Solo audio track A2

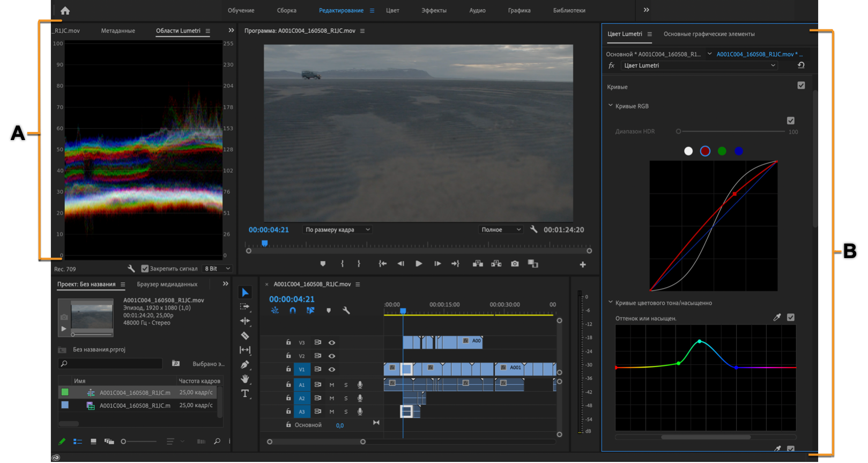346,398
